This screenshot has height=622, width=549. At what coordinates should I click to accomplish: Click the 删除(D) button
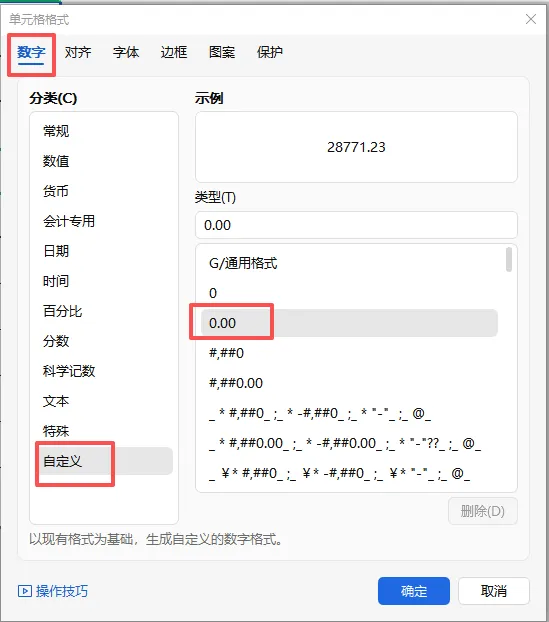pyautogui.click(x=483, y=511)
